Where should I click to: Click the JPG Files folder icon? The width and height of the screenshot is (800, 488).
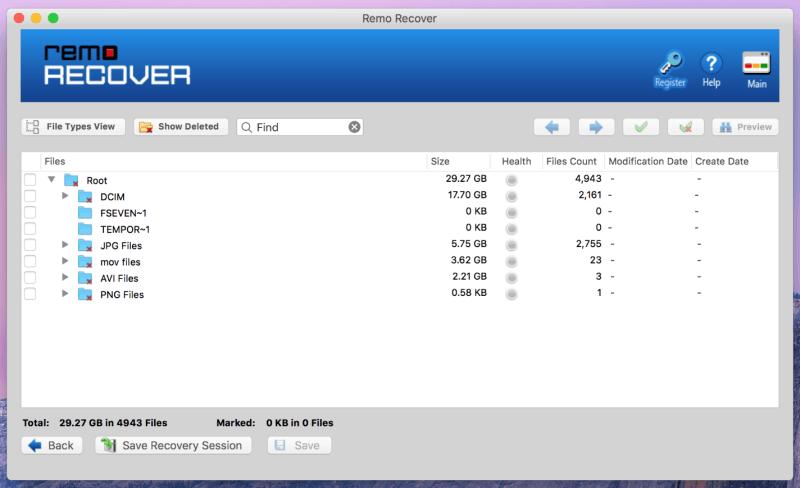(x=85, y=246)
